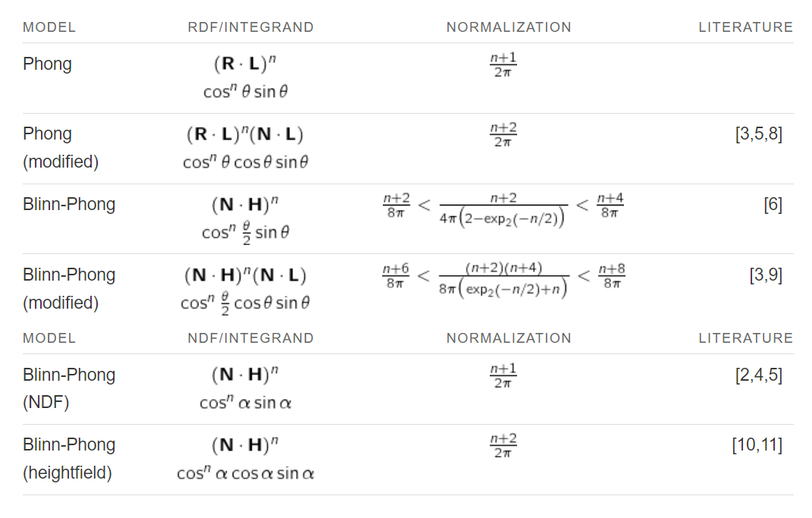Open citation [6] for Blinn-Phong
Viewport: 812px width, 518px height.
pos(773,205)
